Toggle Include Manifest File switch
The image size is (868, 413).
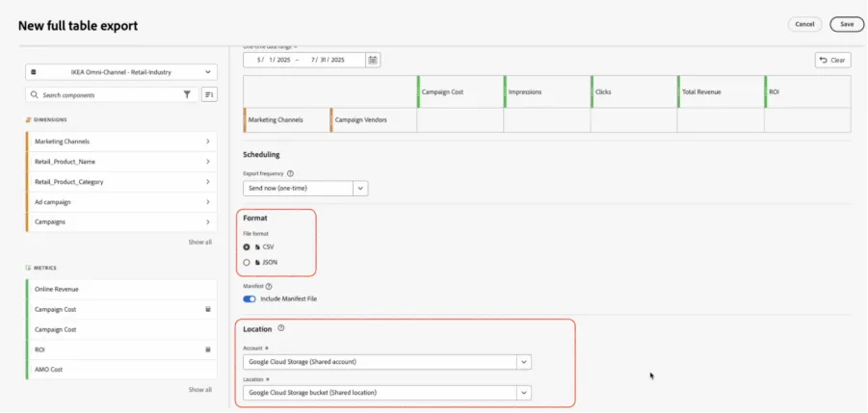[250, 299]
